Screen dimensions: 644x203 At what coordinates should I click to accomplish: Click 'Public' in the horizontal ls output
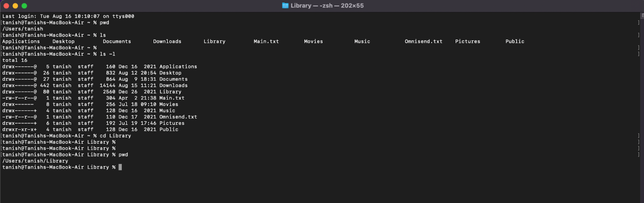515,42
